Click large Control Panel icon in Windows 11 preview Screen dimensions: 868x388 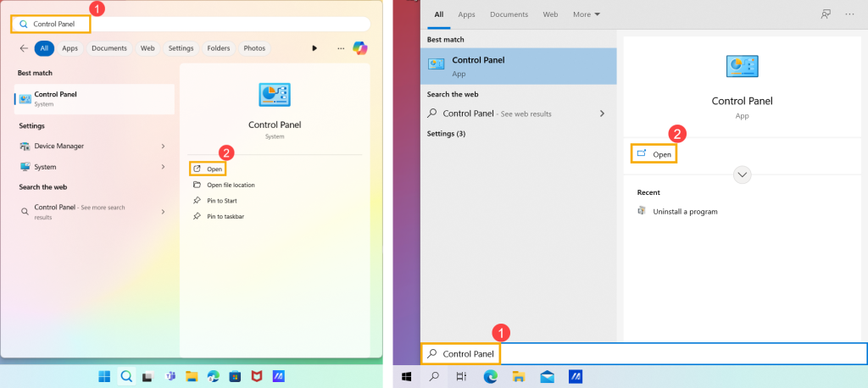point(275,95)
